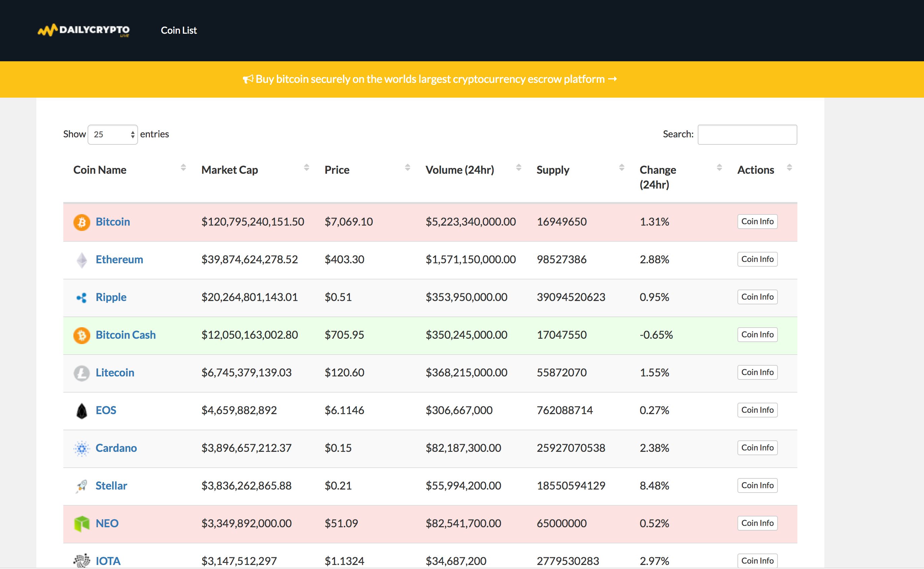Image resolution: width=924 pixels, height=569 pixels.
Task: Sort by Supply column arrows
Action: point(622,167)
